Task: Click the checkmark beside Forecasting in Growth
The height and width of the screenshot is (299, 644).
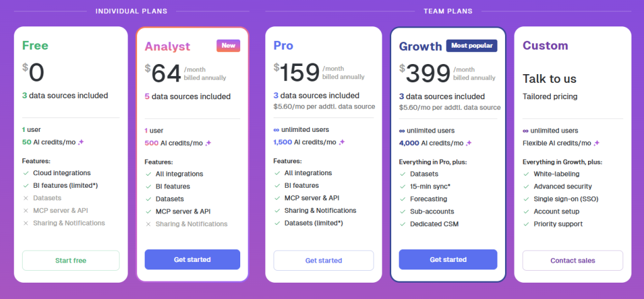Action: point(402,199)
